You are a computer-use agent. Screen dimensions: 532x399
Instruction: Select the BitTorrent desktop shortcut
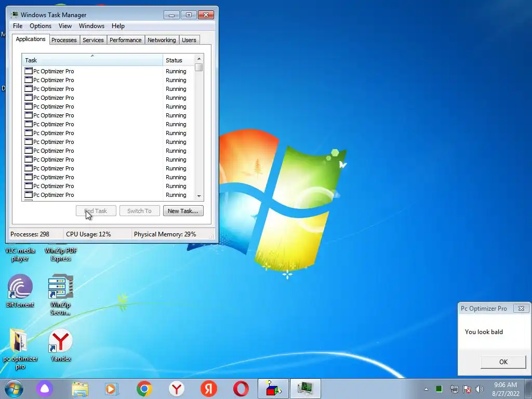coord(20,291)
